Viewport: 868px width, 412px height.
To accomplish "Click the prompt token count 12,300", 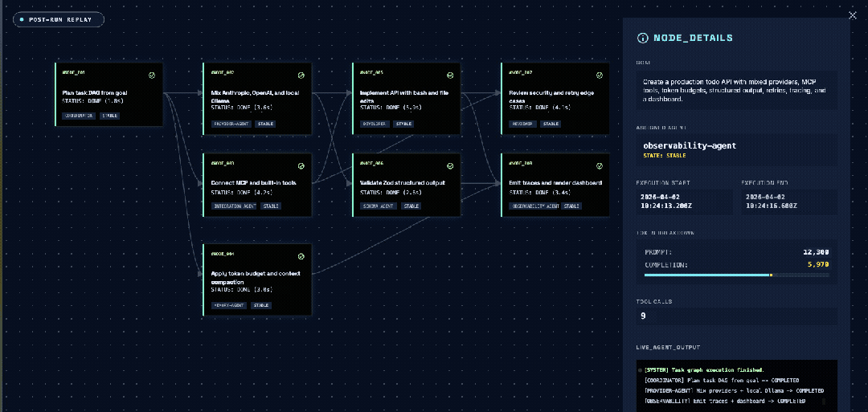I will coord(816,252).
